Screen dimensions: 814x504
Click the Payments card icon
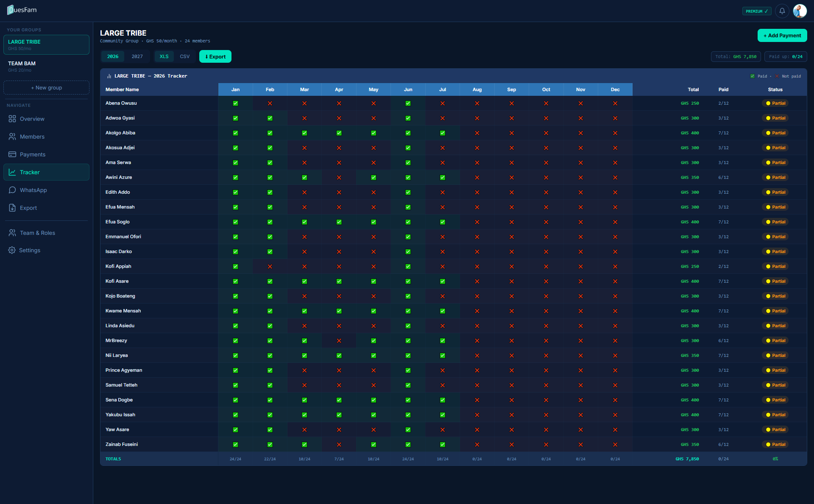12,154
